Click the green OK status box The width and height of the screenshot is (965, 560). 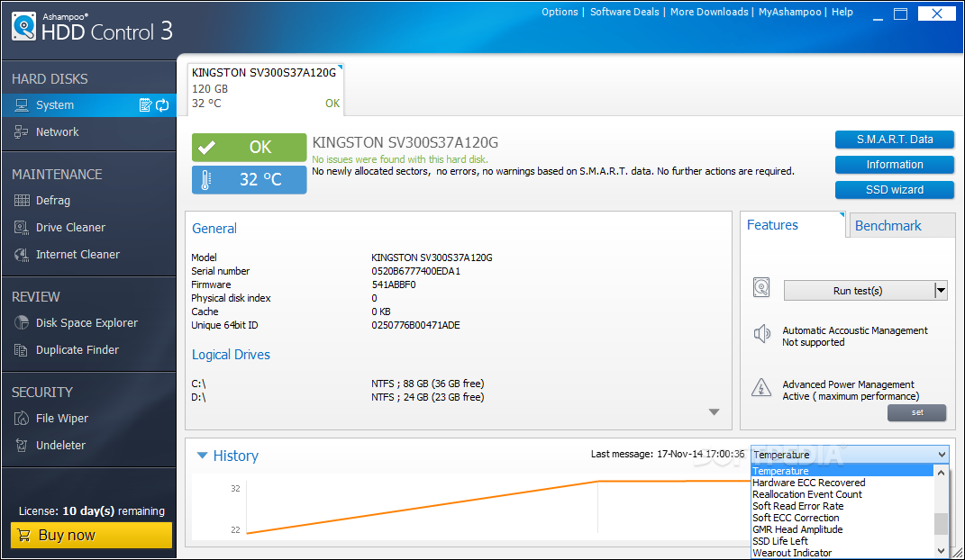point(250,148)
